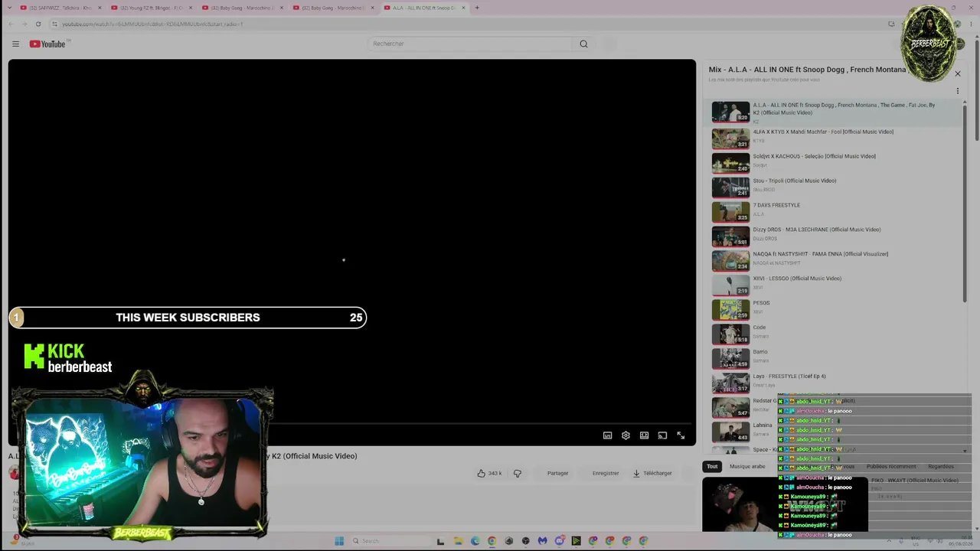Screen dimensions: 980x551
Task: Switch the player to theater mode
Action: pos(644,435)
